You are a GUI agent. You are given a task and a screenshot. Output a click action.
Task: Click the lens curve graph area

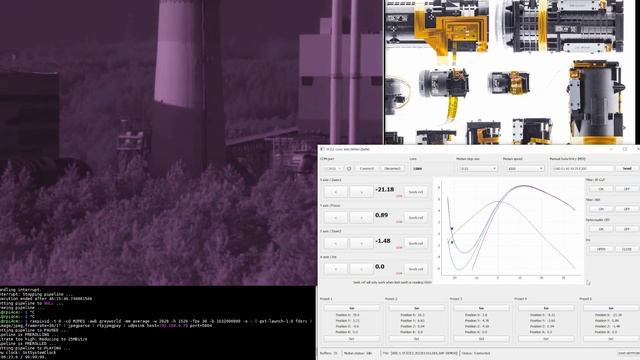[509, 231]
